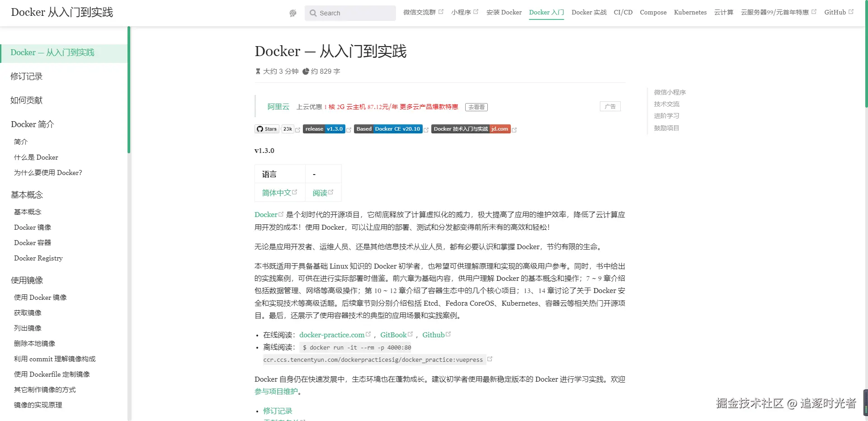
Task: Open the Docker link in intro paragraph
Action: click(x=269, y=215)
